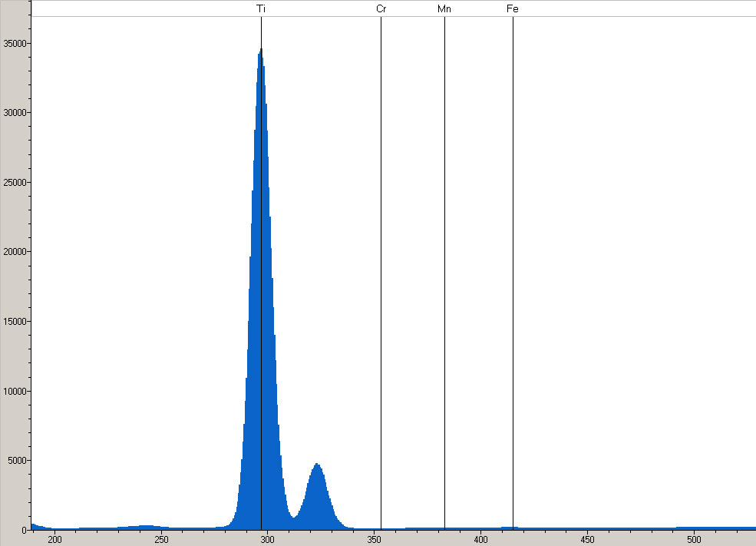Click the 200 x-axis channel label
This screenshot has width=756, height=546.
click(x=54, y=539)
